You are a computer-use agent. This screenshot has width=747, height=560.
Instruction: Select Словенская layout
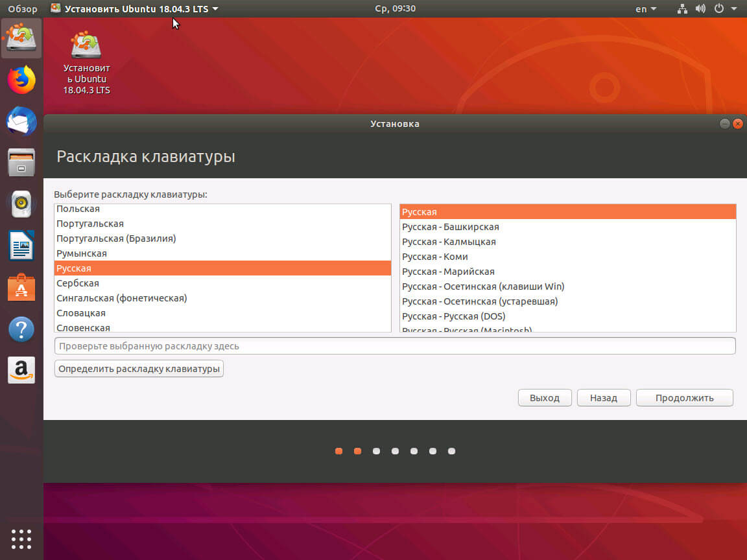tap(222, 327)
